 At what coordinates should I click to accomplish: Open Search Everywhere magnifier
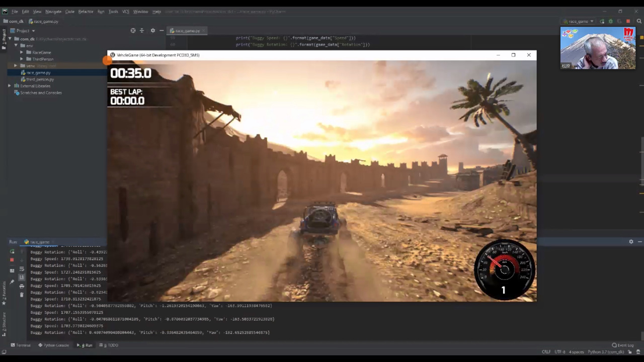pos(639,22)
